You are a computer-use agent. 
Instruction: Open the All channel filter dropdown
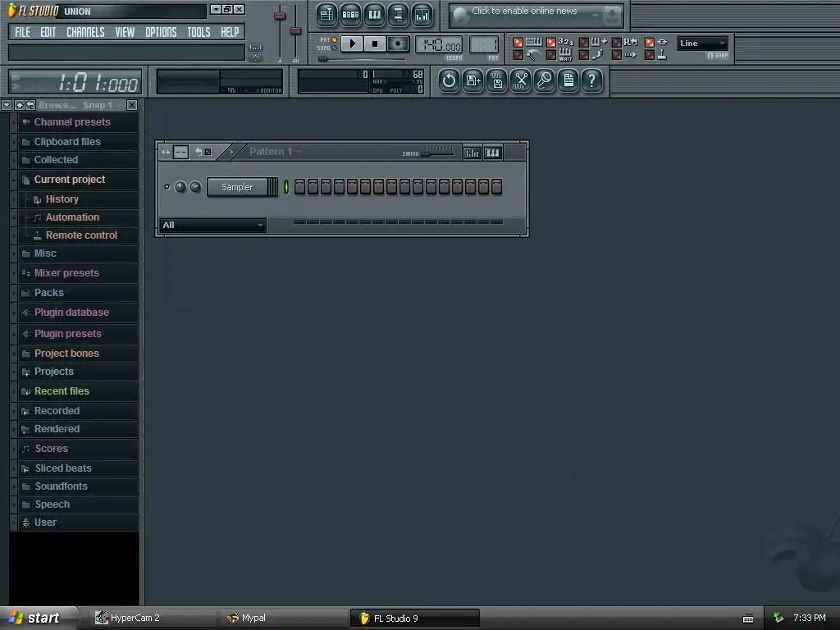(x=212, y=225)
